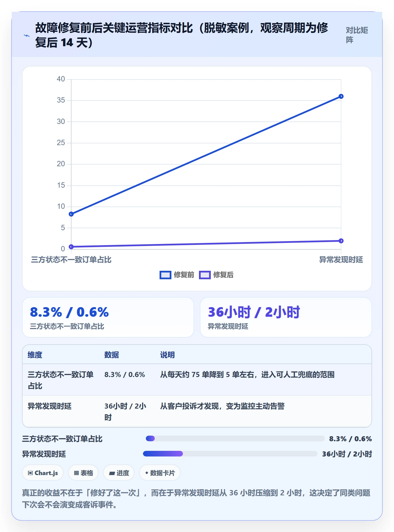Open the 36小时 / 2小时 data card

pos(286,317)
